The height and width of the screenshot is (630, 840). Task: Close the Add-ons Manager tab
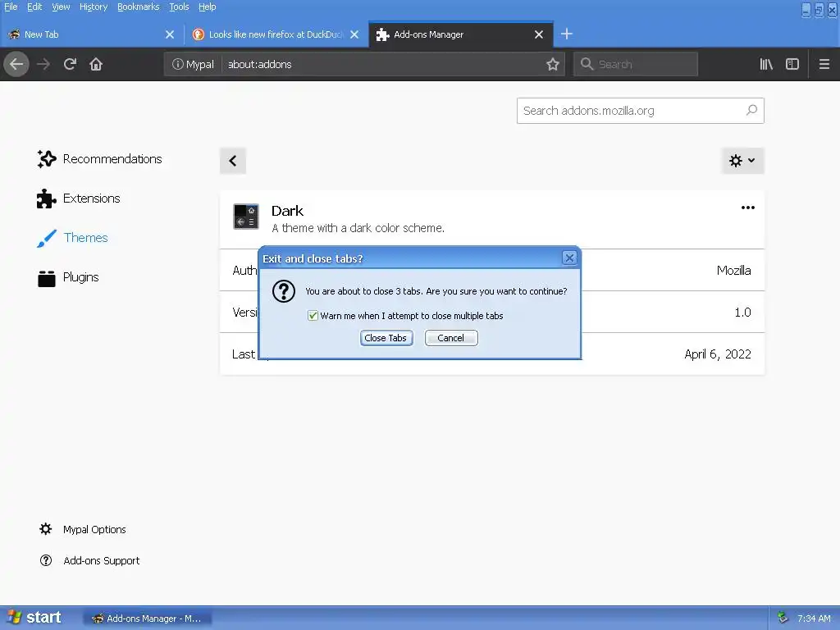click(x=539, y=34)
